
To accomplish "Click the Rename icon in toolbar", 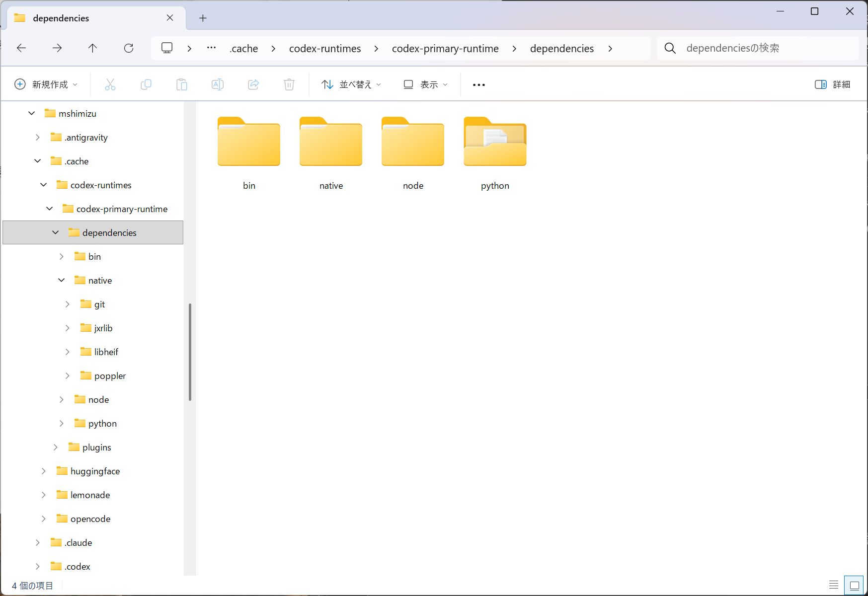I will click(x=218, y=84).
